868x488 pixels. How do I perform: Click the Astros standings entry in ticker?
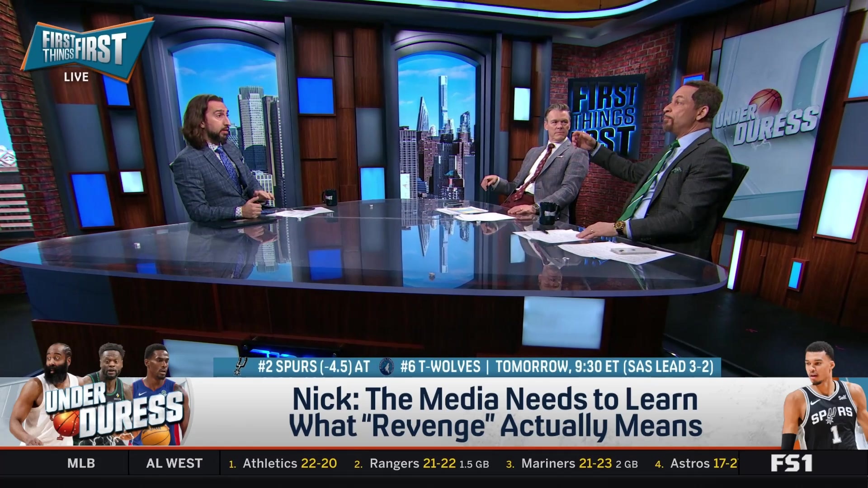click(x=697, y=463)
